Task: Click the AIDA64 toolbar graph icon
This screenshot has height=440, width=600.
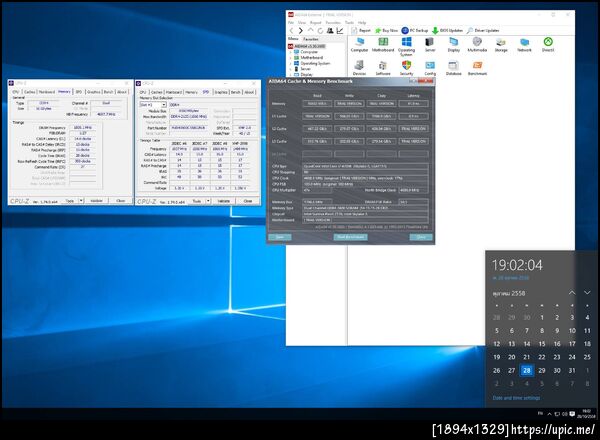Action: point(340,30)
